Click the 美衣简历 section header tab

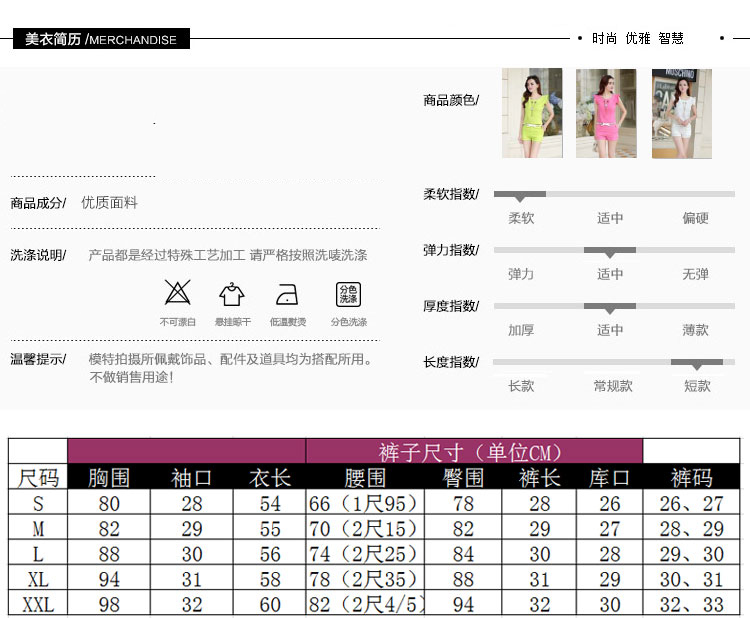[100, 40]
